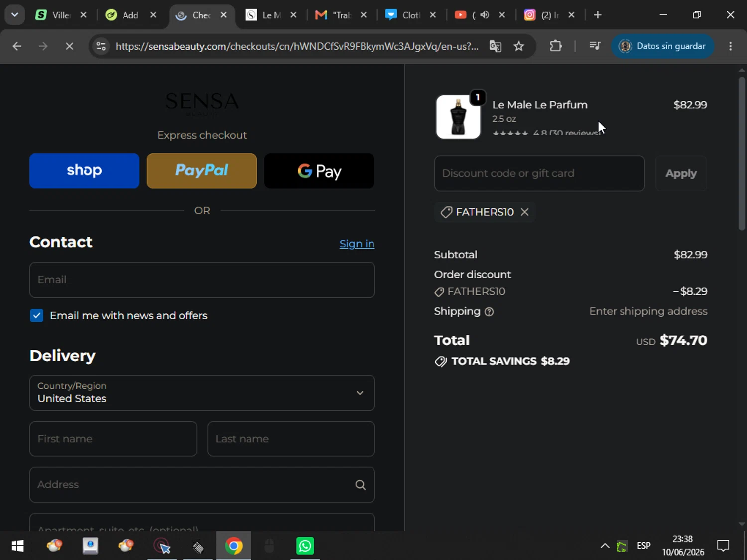Image resolution: width=747 pixels, height=560 pixels.
Task: Open a new tab with plus button
Action: coord(598,15)
